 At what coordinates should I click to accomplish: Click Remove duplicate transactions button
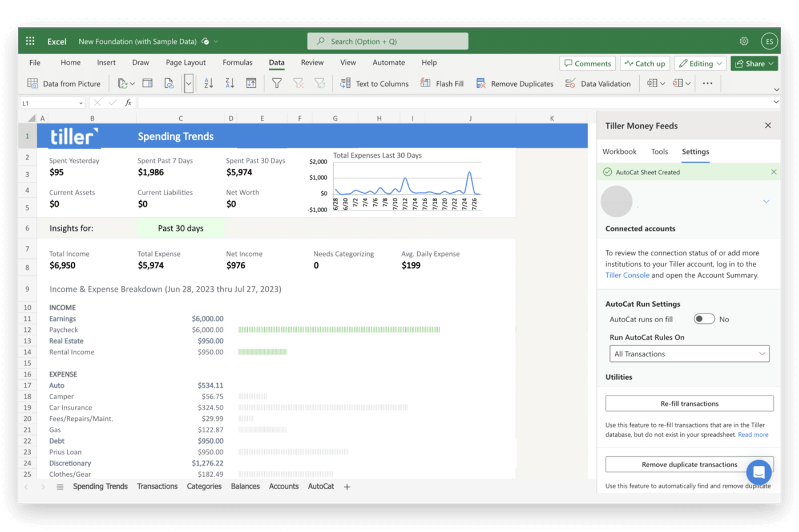point(689,464)
